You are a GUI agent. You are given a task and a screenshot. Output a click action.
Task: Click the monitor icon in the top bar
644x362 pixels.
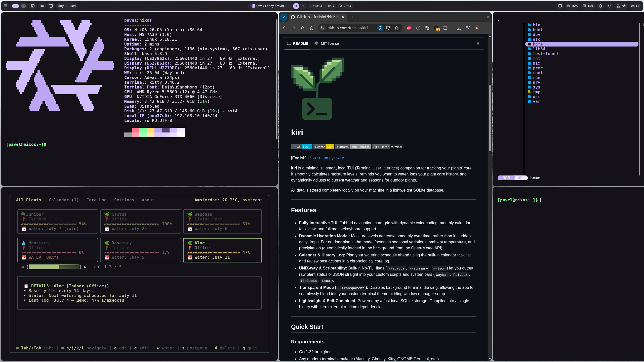pos(51,6)
